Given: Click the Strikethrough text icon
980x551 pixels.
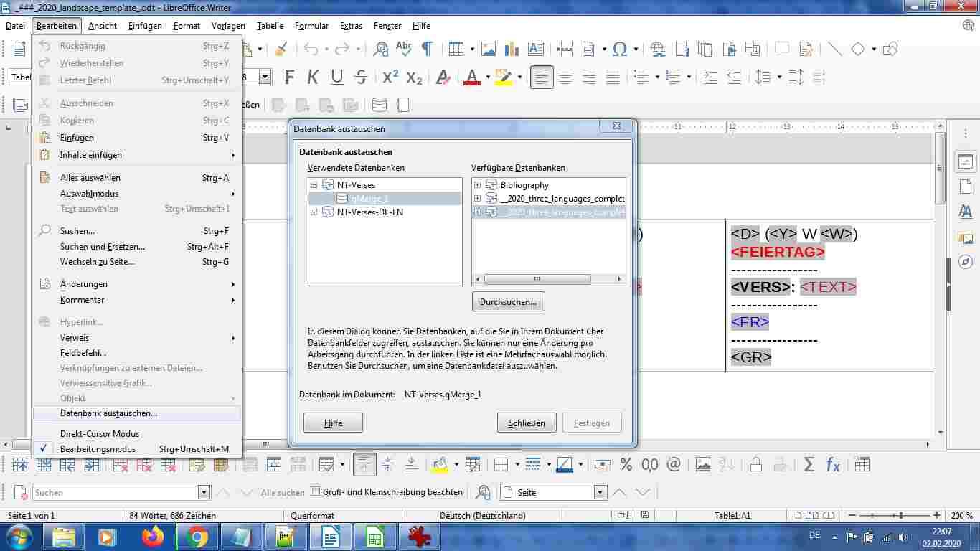Looking at the screenshot, I should [361, 77].
